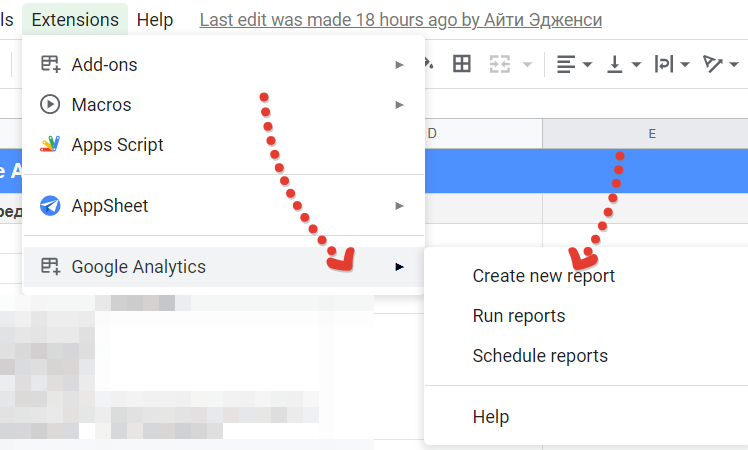Open the Help menu in menu bar
The image size is (748, 450).
click(155, 20)
